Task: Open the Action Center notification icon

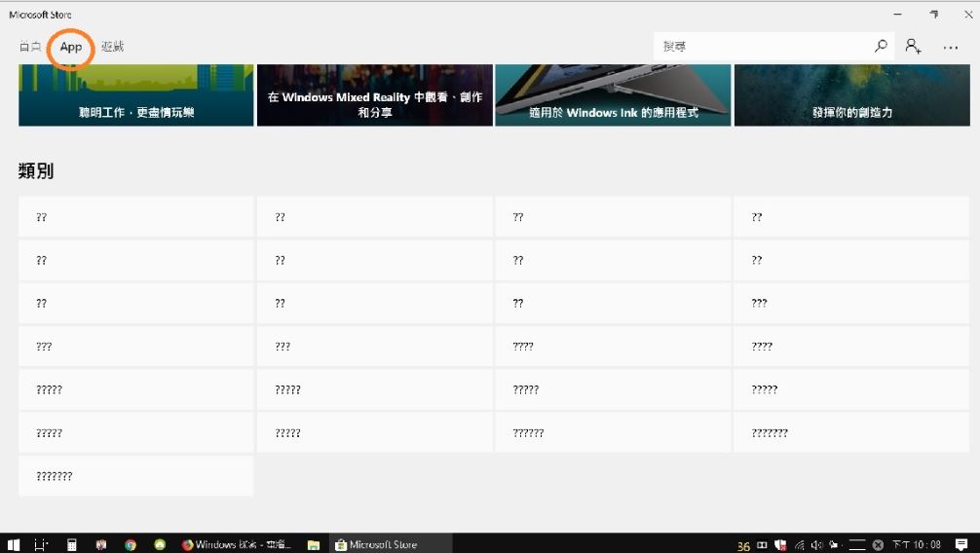Action: coord(961,545)
